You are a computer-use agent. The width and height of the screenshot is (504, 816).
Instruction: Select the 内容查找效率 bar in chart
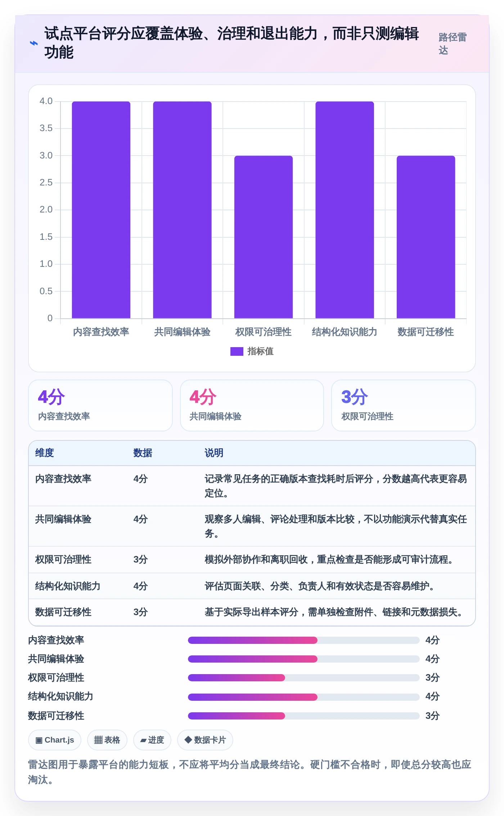tap(101, 210)
